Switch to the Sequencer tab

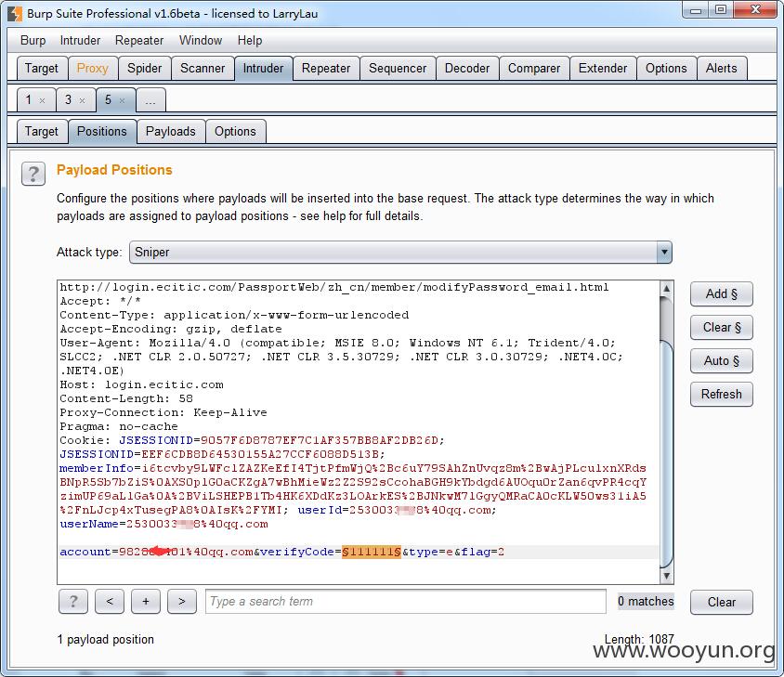398,68
